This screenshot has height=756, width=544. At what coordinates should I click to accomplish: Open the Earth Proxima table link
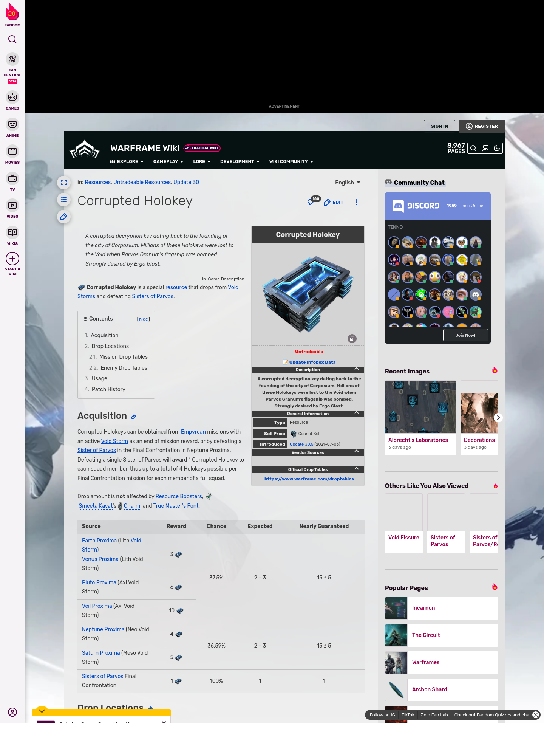[99, 541]
